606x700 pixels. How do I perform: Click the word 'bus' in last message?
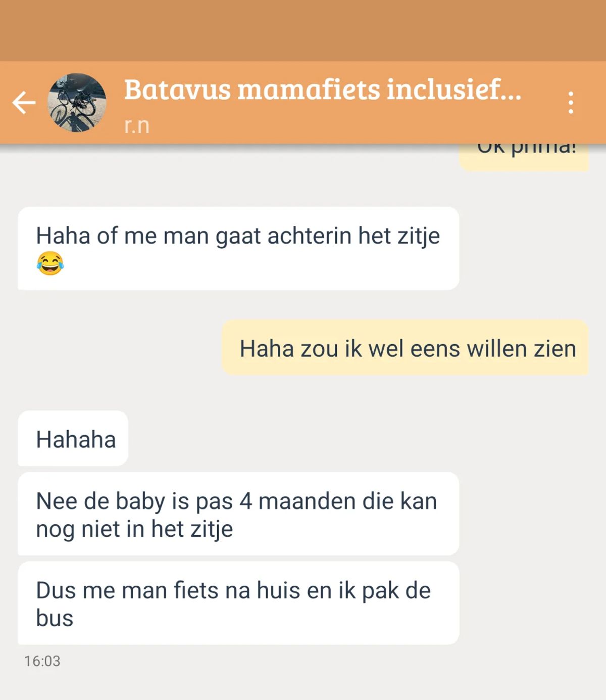[x=55, y=618]
